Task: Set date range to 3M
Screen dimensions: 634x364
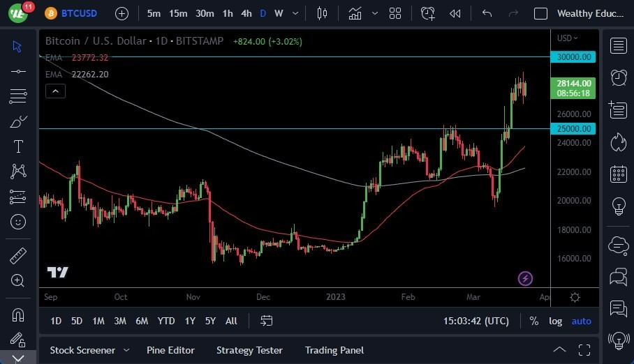Action: 120,321
